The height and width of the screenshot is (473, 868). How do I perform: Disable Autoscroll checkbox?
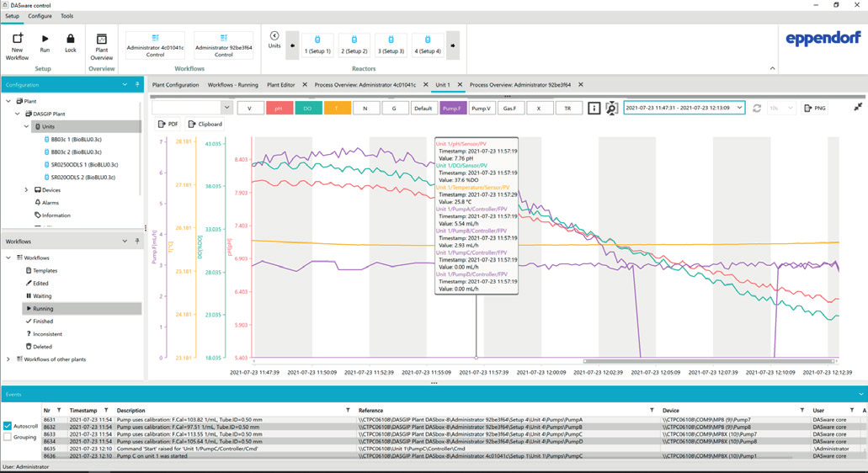point(8,425)
